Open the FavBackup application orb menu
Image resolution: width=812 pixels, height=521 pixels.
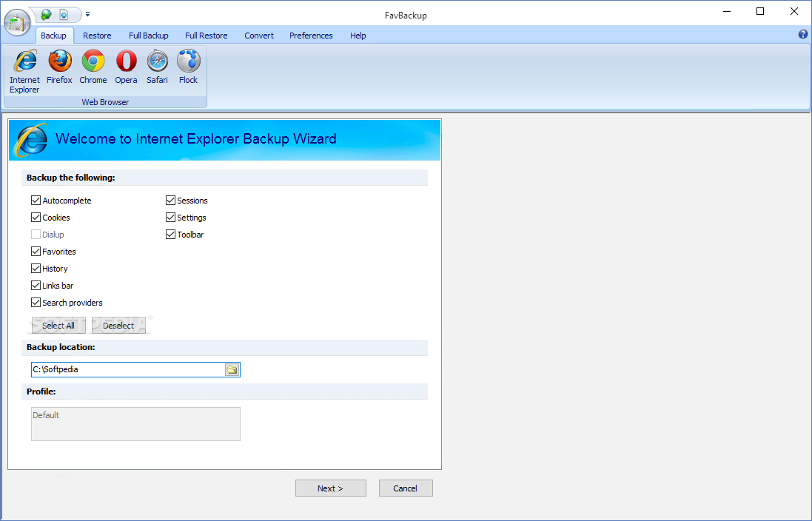click(17, 23)
